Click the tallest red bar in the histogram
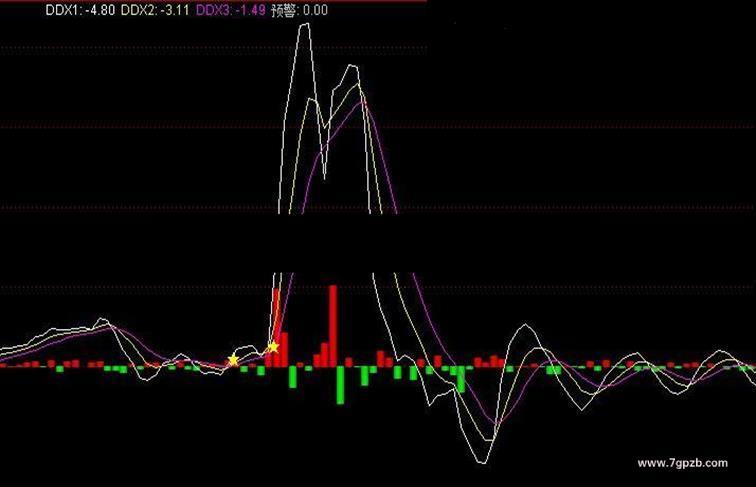The image size is (756, 487). (x=333, y=326)
